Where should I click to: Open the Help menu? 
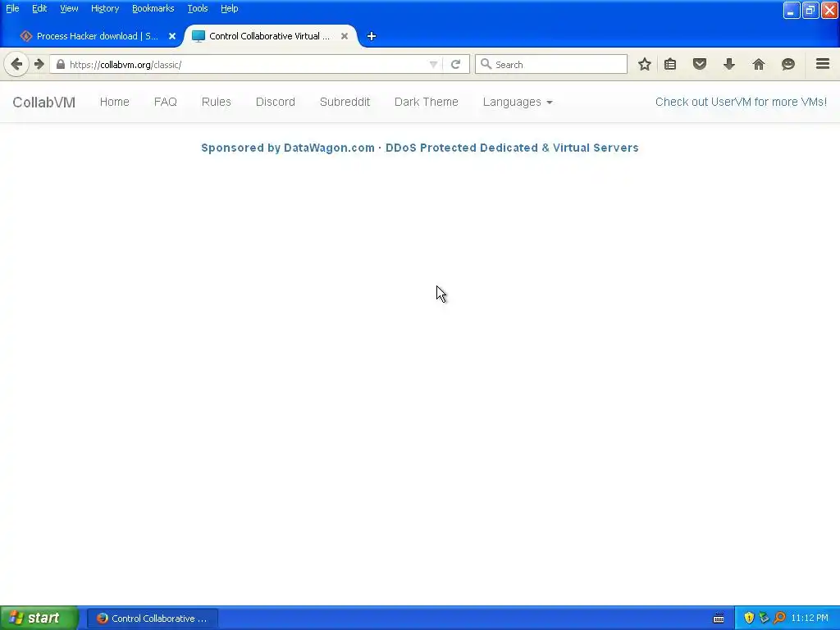(x=230, y=8)
